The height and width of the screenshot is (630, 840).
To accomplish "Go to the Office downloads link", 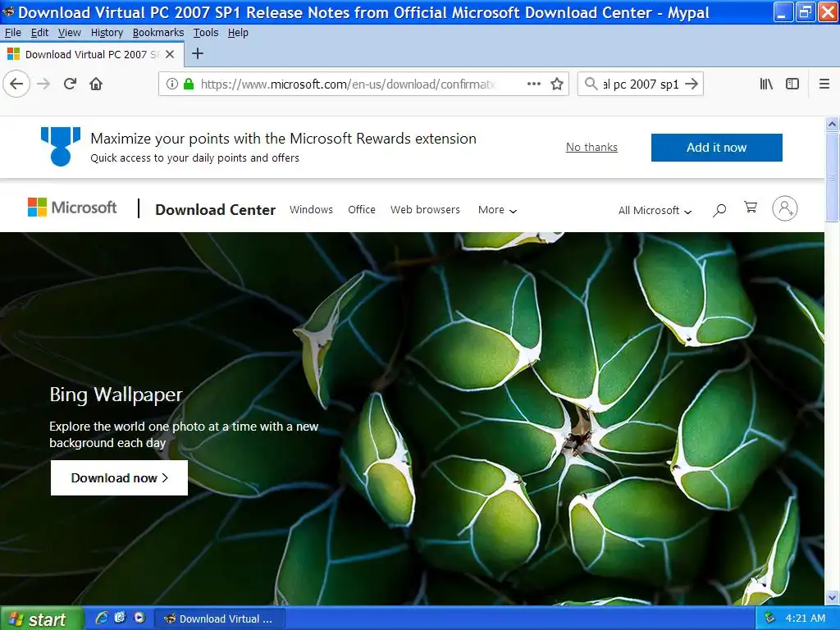I will click(x=362, y=209).
